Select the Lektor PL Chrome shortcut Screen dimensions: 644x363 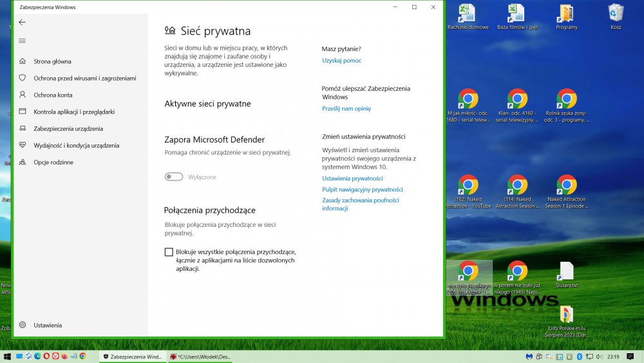pos(469,277)
